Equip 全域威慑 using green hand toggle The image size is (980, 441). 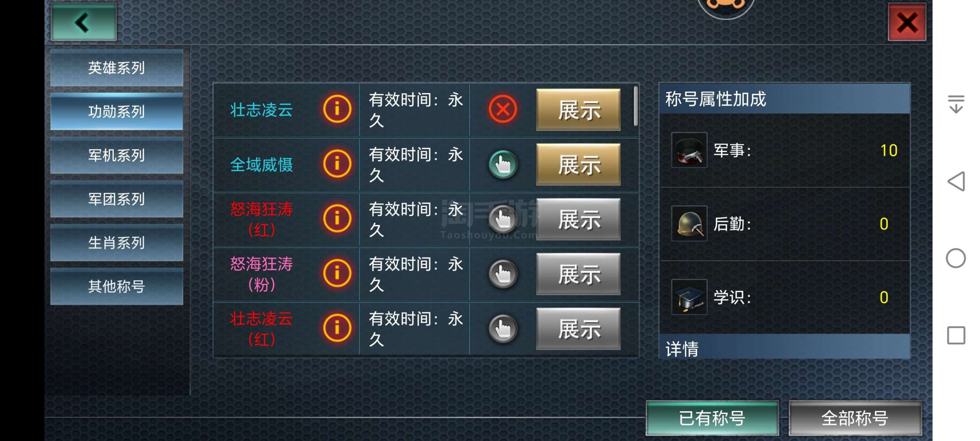(x=503, y=164)
